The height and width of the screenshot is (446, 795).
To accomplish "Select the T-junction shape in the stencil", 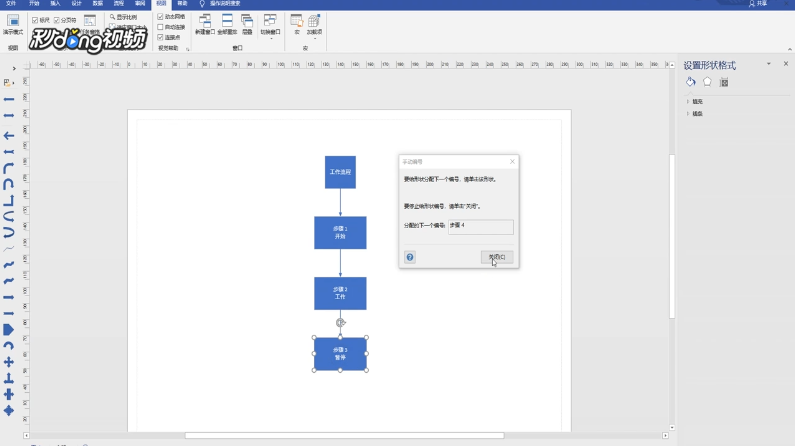I will tap(9, 378).
